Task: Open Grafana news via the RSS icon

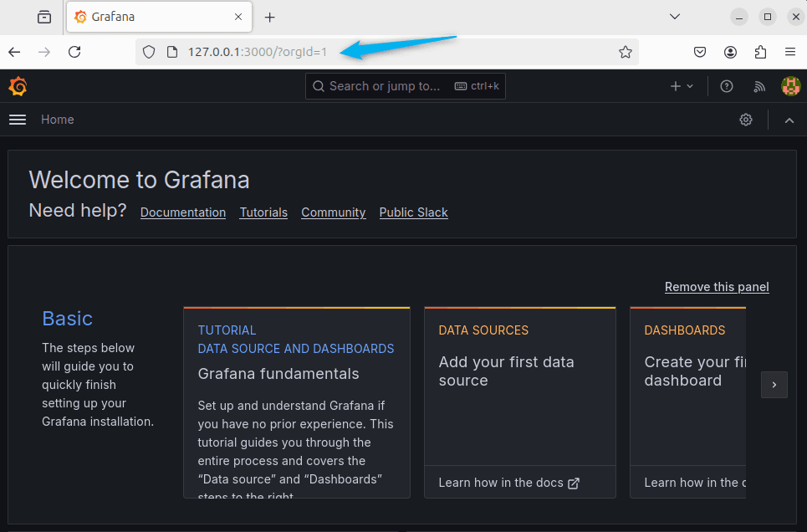Action: (x=758, y=86)
